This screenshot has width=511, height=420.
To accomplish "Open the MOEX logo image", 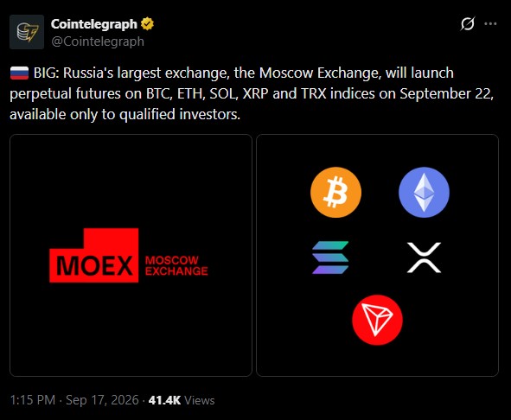I will pos(131,255).
